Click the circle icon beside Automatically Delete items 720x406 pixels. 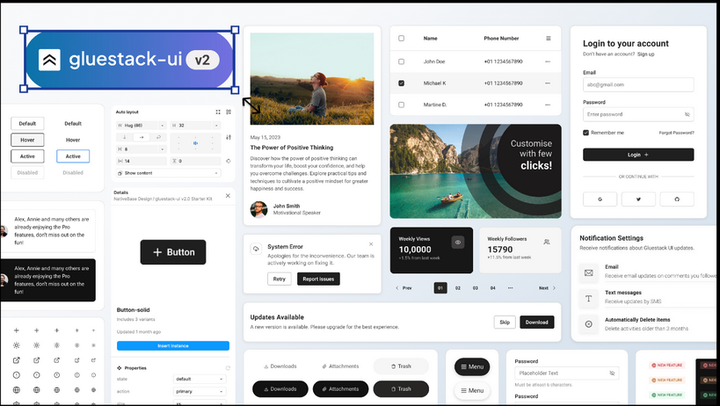(x=588, y=324)
